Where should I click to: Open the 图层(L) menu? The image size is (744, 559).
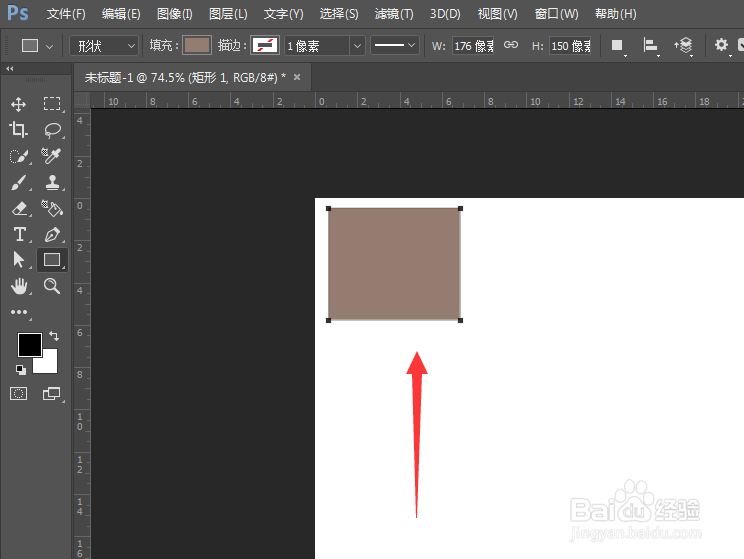pyautogui.click(x=228, y=14)
